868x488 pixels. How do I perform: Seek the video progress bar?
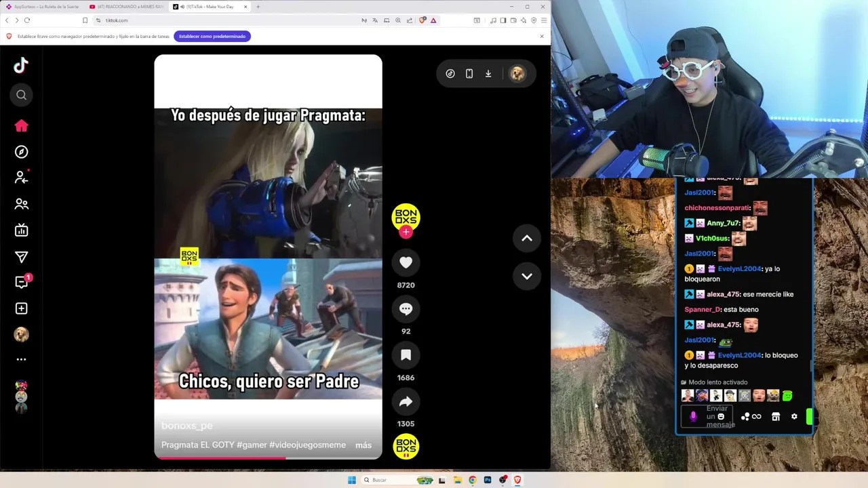268,458
